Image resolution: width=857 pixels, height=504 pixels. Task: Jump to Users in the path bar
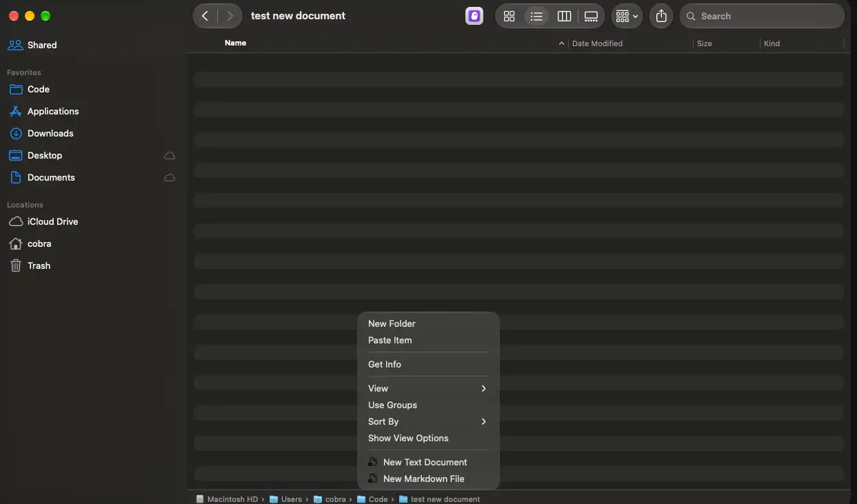285,499
